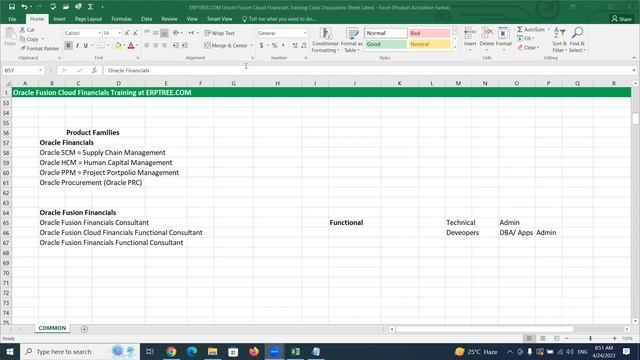The height and width of the screenshot is (360, 640).
Task: Click the insert function fx icon
Action: pos(94,70)
